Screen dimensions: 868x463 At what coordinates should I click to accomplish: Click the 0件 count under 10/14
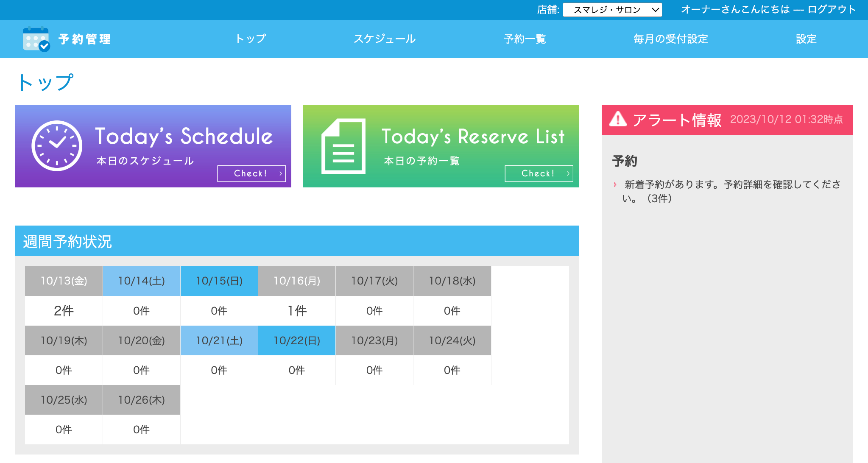click(x=142, y=311)
